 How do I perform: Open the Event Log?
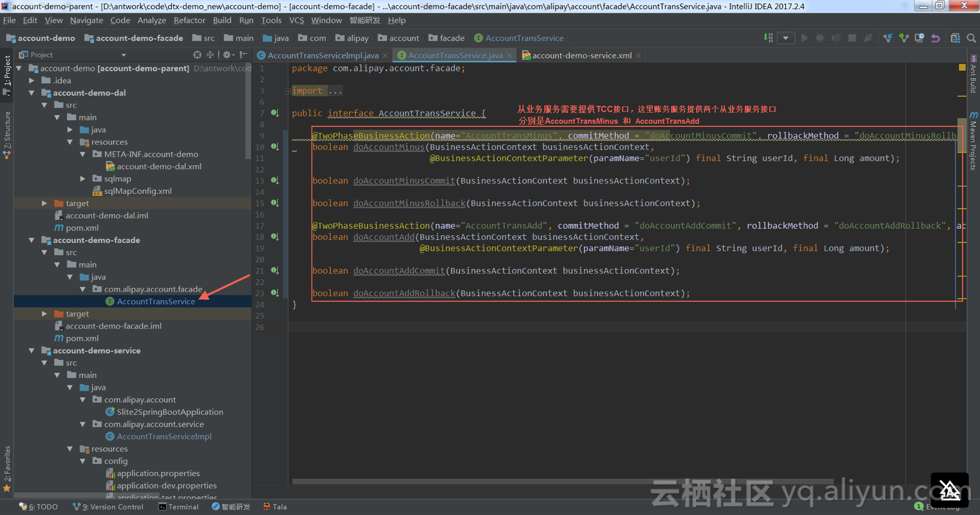pyautogui.click(x=938, y=507)
